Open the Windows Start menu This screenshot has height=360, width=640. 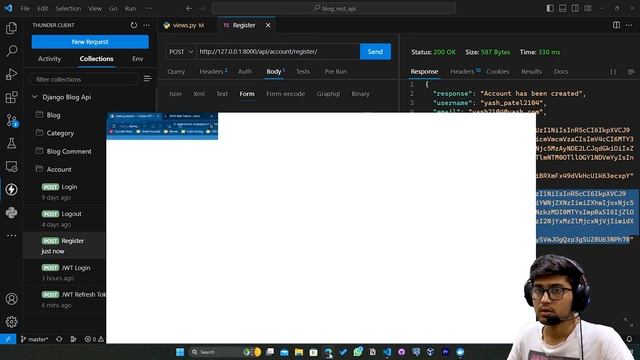180,352
